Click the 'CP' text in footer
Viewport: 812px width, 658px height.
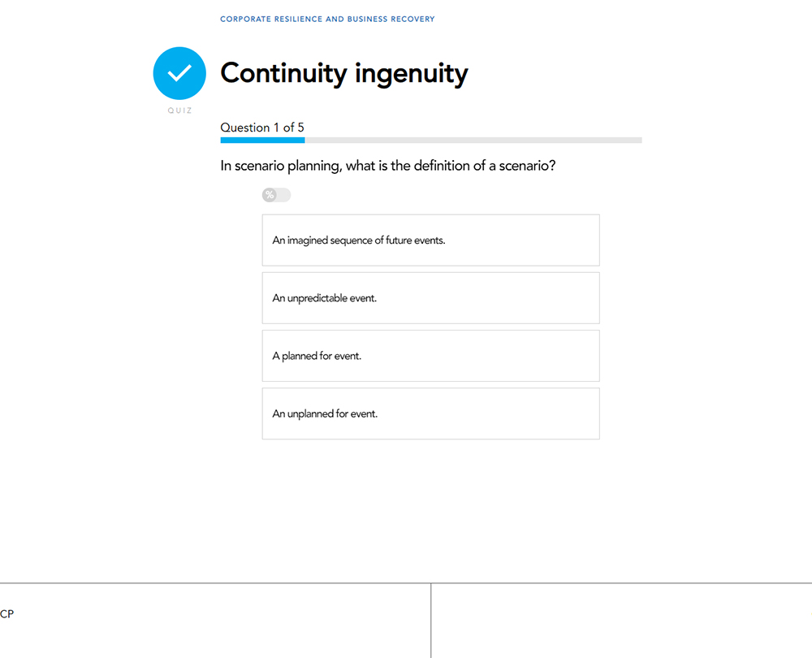point(6,614)
